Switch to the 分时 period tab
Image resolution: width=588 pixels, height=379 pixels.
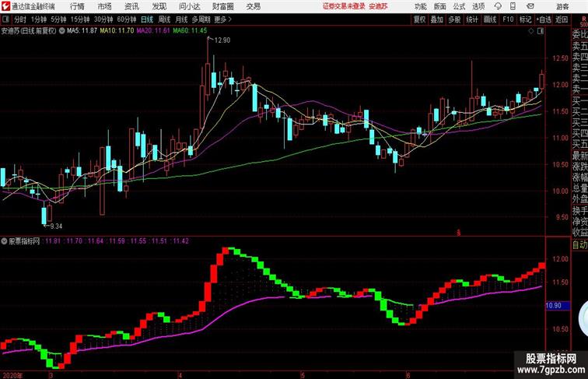[20, 19]
